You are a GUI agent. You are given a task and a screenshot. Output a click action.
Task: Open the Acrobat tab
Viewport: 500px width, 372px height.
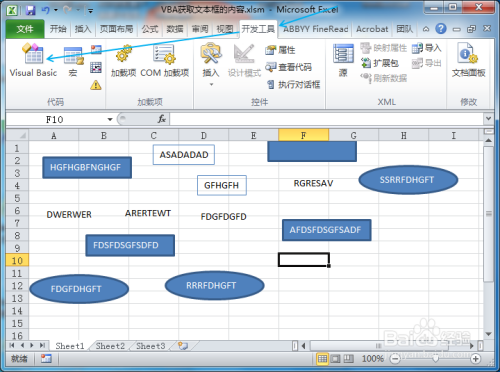click(372, 29)
